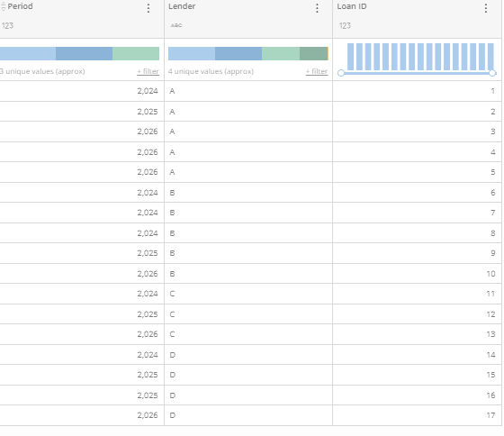The width and height of the screenshot is (504, 436).
Task: Grab the left handle of Loan ID range slider
Action: point(341,73)
